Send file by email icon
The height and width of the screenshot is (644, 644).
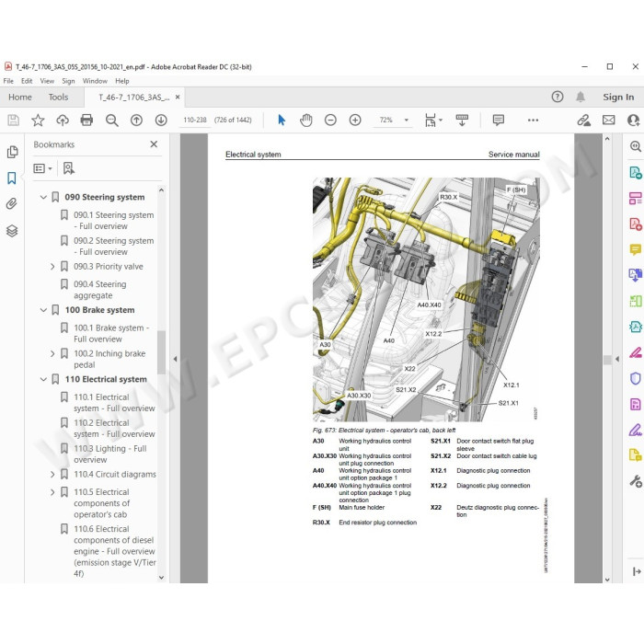(609, 120)
